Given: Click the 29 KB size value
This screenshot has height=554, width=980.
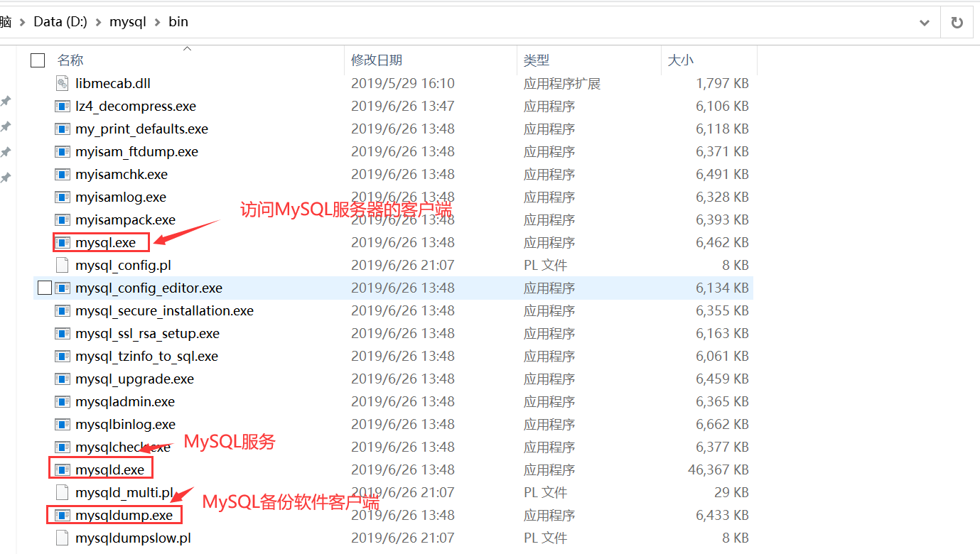Looking at the screenshot, I should click(x=731, y=492).
